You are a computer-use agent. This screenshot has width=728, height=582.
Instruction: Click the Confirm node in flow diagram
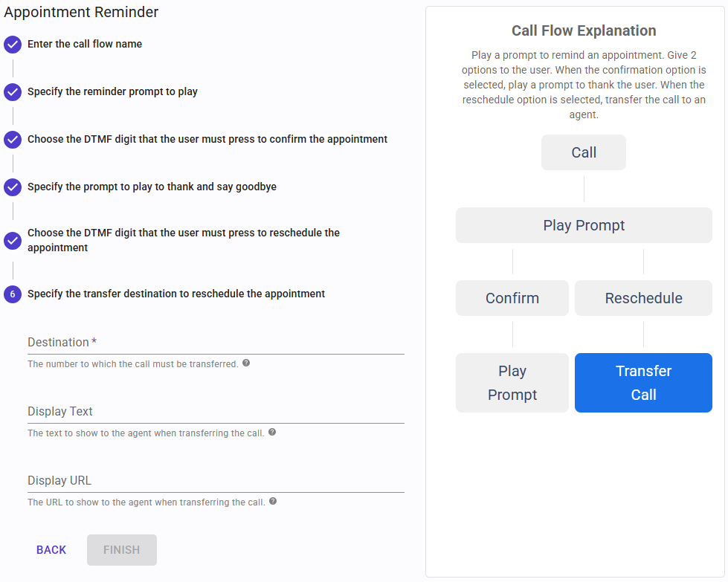pyautogui.click(x=512, y=298)
